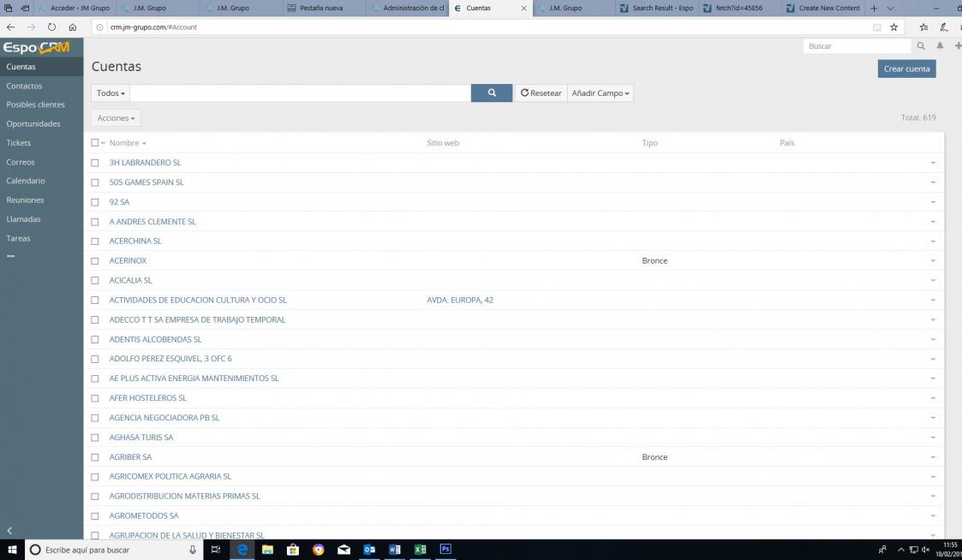Open a new tab with plus icon
This screenshot has height=560, width=962.
click(x=874, y=8)
